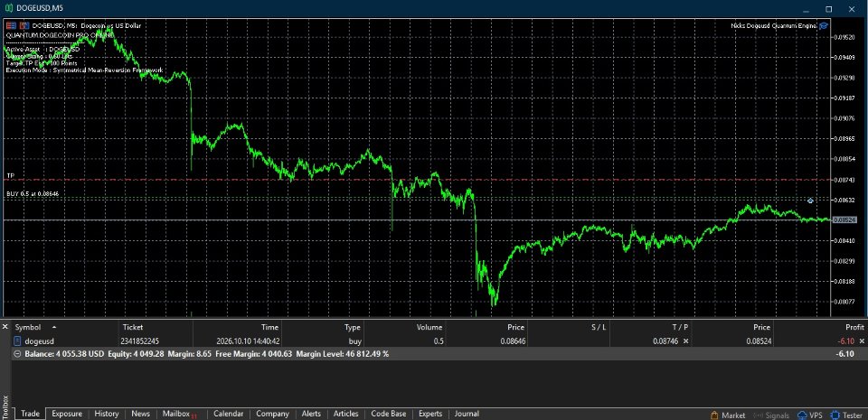Close the toolbox panel with X
Viewport: 868px width, 420px height.
(x=5, y=327)
